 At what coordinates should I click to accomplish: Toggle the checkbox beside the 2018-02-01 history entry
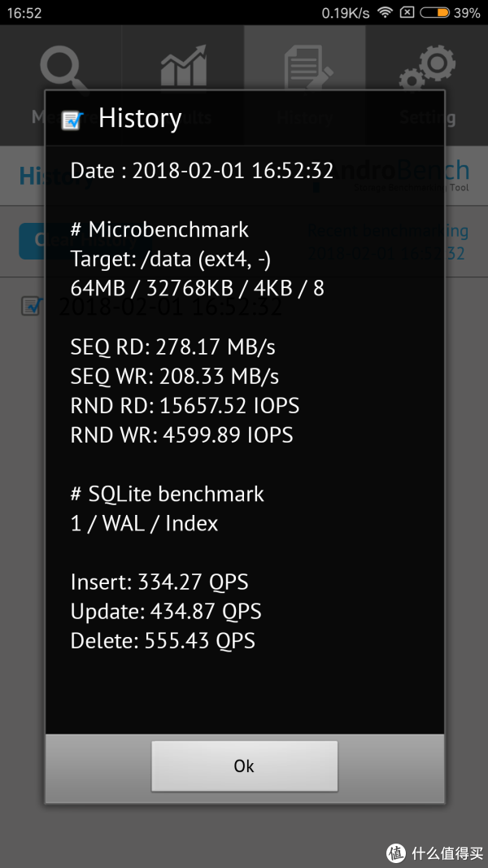tap(32, 306)
